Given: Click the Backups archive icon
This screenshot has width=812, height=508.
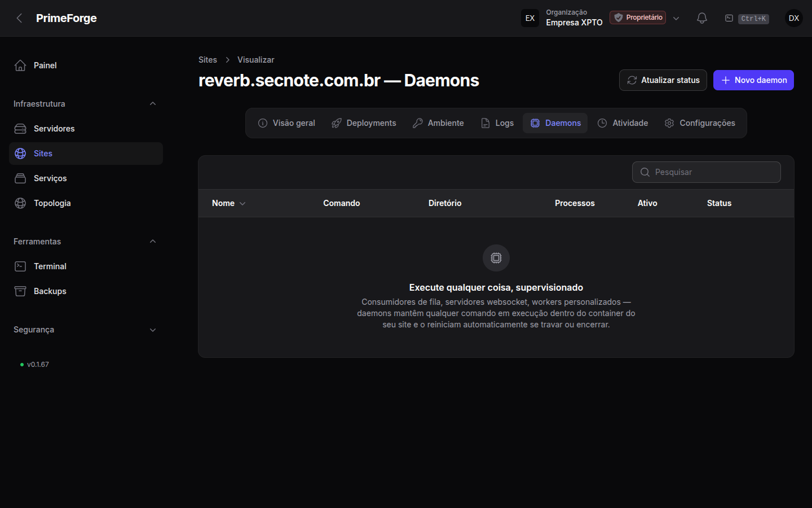Looking at the screenshot, I should 20,291.
